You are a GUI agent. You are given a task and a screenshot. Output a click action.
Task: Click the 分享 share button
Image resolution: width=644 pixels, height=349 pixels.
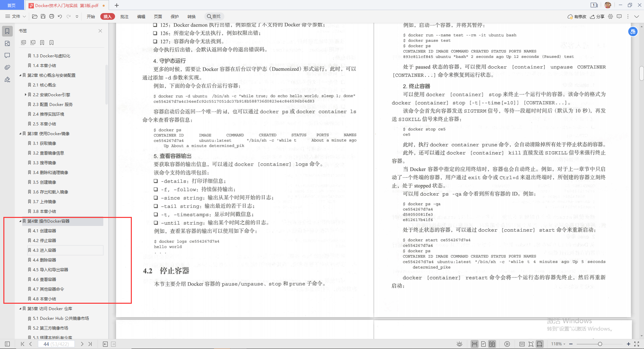coord(597,16)
